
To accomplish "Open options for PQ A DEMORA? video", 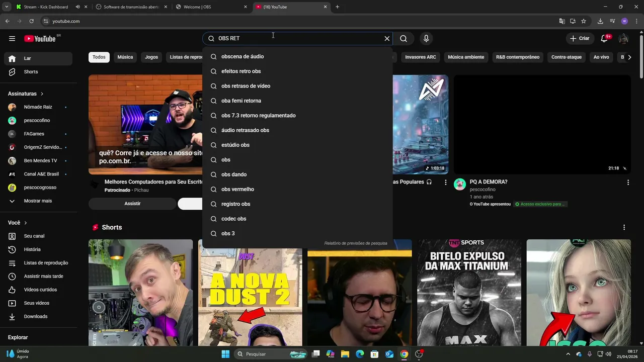I will click(x=628, y=183).
